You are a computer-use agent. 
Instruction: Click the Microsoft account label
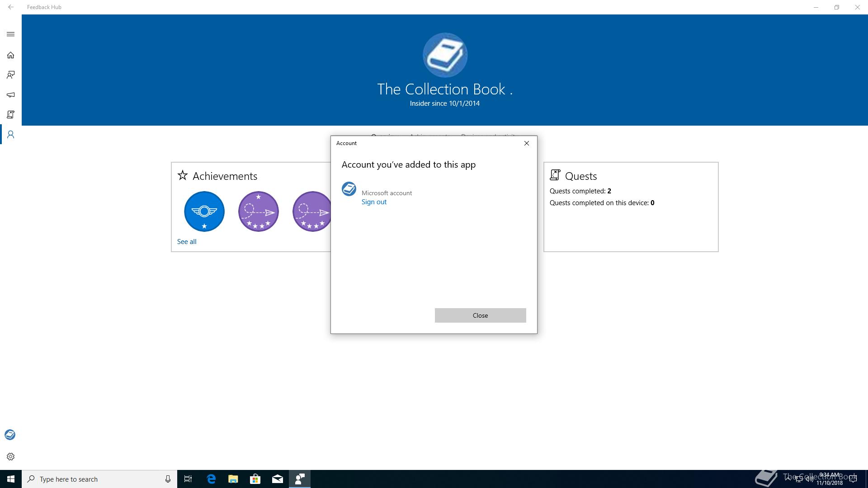click(x=387, y=193)
